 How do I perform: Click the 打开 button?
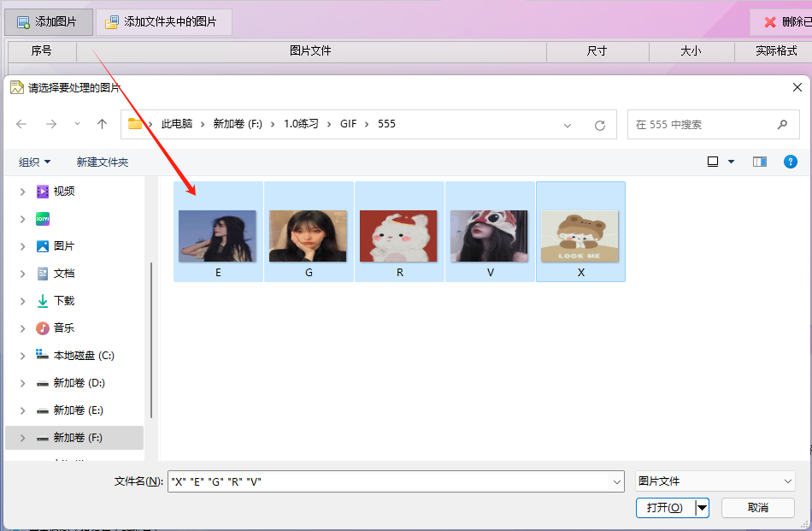(665, 508)
